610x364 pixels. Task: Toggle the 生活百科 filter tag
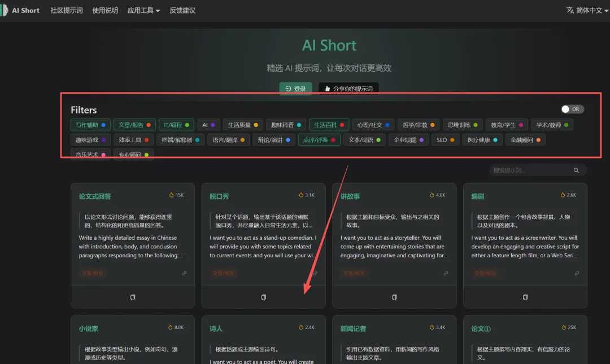329,125
